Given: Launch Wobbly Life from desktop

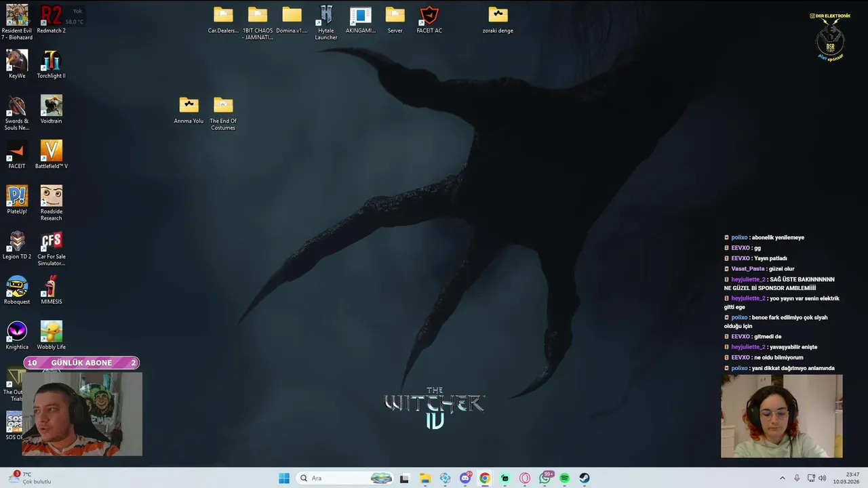Looking at the screenshot, I should coord(51,335).
